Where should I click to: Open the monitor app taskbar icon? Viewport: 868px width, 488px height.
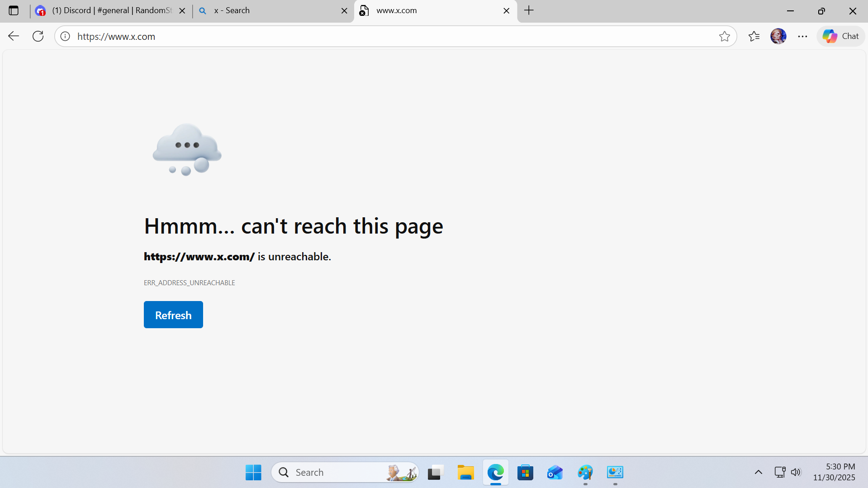(615, 472)
